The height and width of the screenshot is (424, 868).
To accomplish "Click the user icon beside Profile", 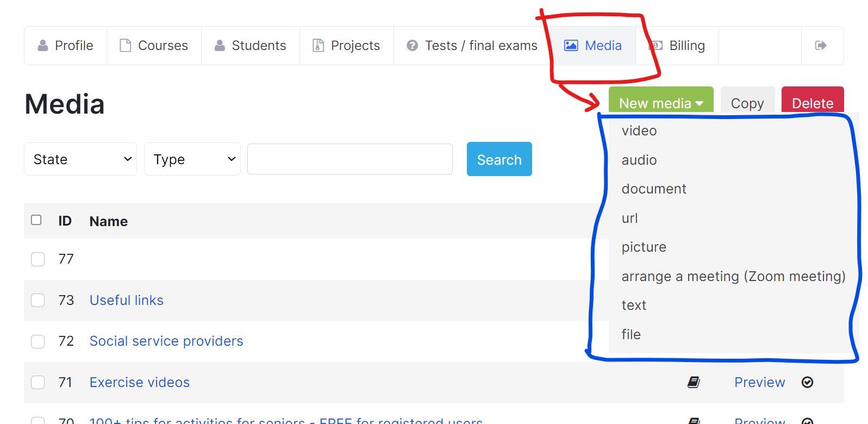I will tap(43, 46).
